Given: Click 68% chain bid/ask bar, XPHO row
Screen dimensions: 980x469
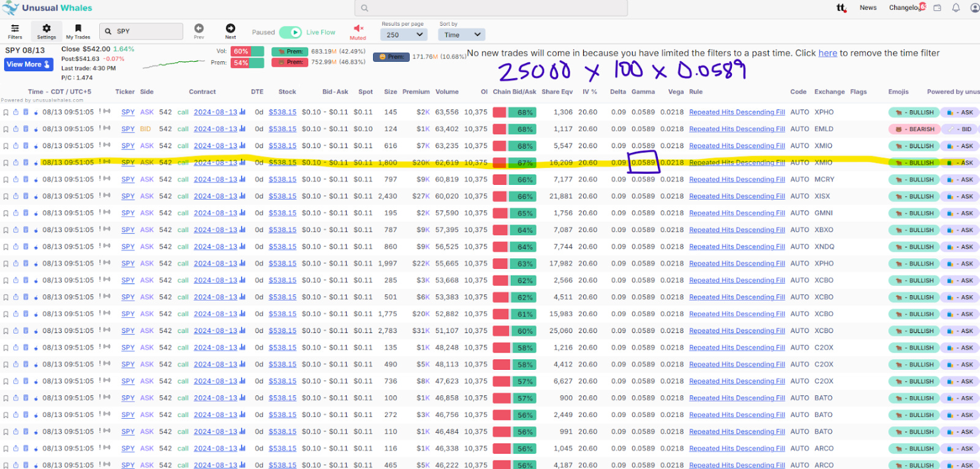Looking at the screenshot, I should click(x=514, y=113).
